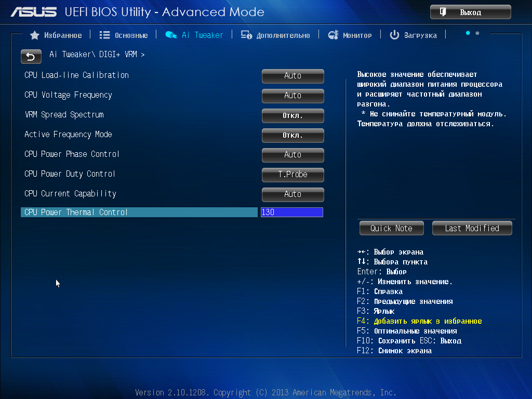
Task: Click the F1 Справка hint
Action: tap(380, 291)
